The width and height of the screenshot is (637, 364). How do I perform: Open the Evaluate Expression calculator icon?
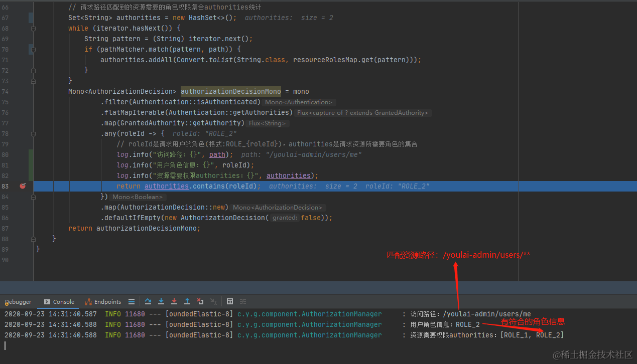pyautogui.click(x=230, y=301)
